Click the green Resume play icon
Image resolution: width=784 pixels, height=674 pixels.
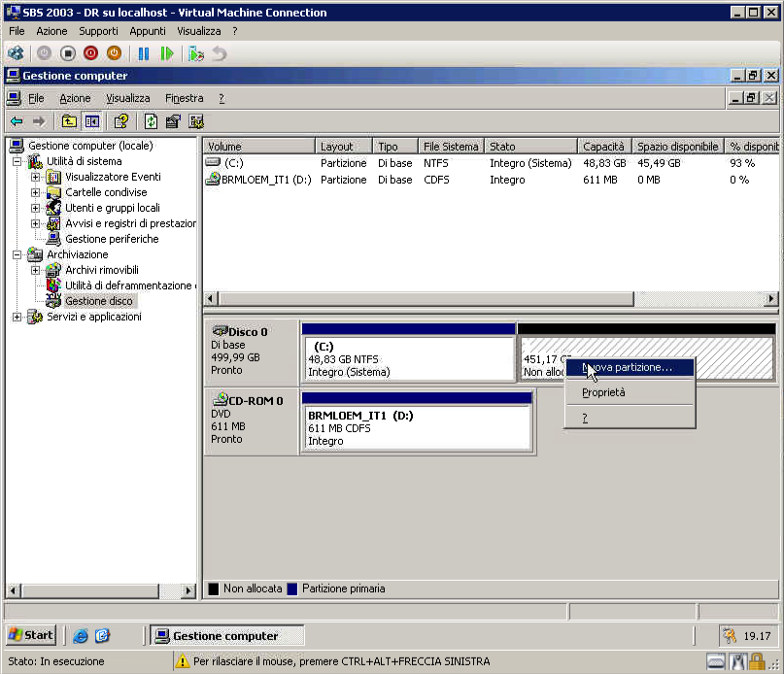point(167,53)
